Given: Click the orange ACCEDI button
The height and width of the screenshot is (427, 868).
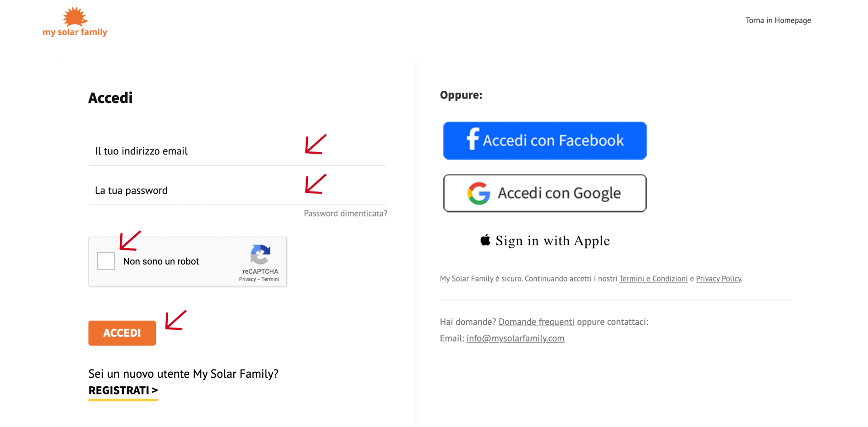Looking at the screenshot, I should pos(122,333).
